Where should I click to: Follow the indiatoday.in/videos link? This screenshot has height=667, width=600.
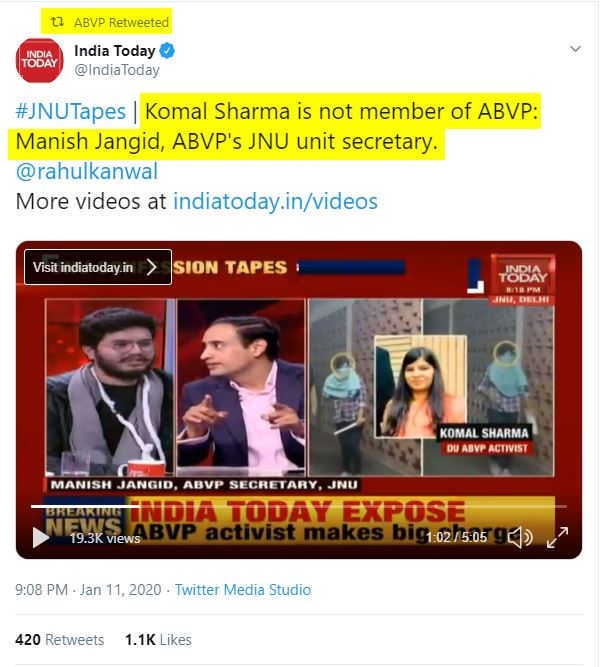275,201
